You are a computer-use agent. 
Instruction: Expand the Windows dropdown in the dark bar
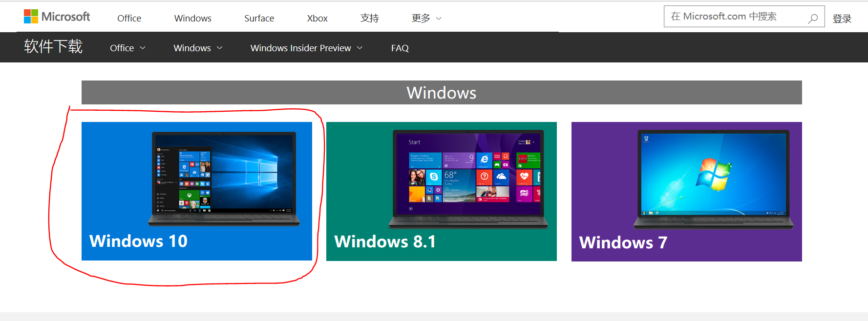pyautogui.click(x=198, y=48)
